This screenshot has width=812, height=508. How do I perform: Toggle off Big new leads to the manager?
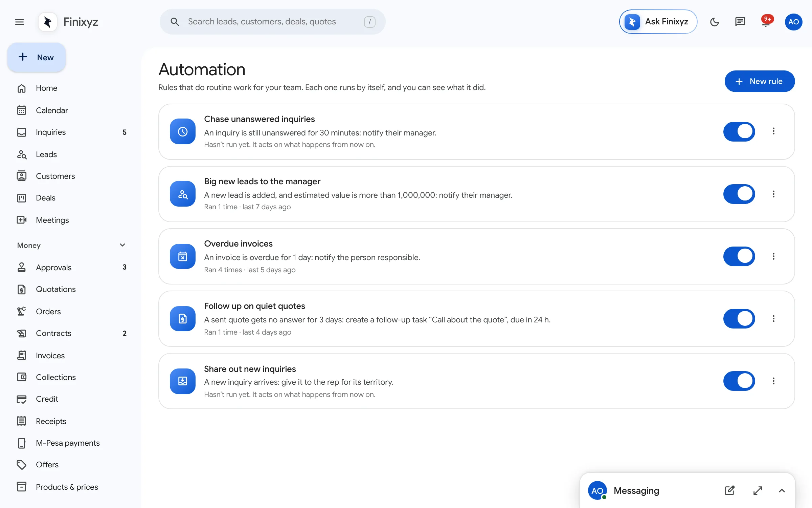coord(739,194)
